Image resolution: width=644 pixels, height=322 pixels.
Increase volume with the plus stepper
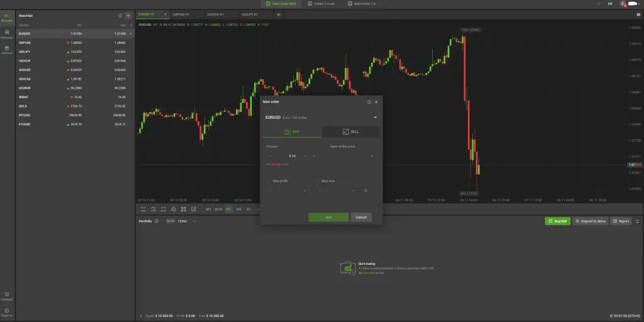314,156
